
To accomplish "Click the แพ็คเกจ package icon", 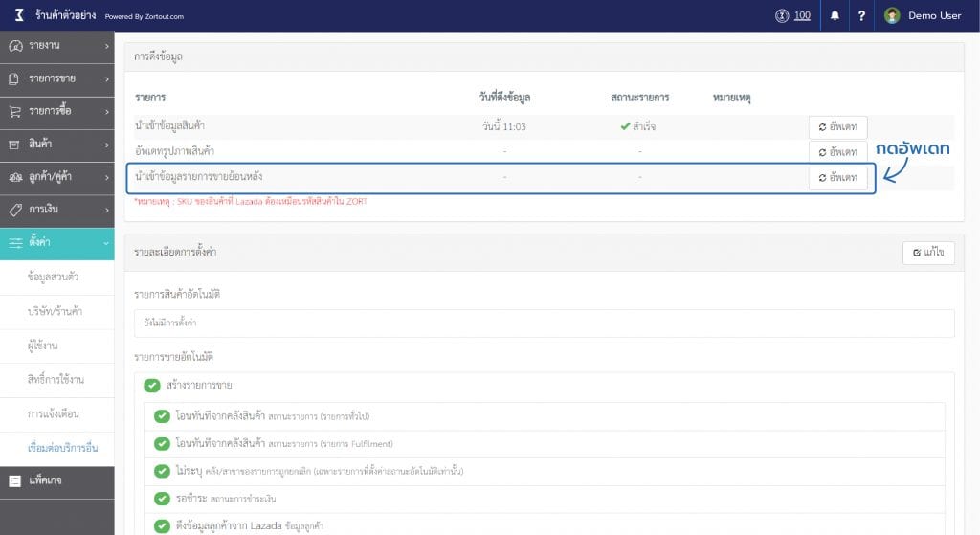I will pos(15,480).
